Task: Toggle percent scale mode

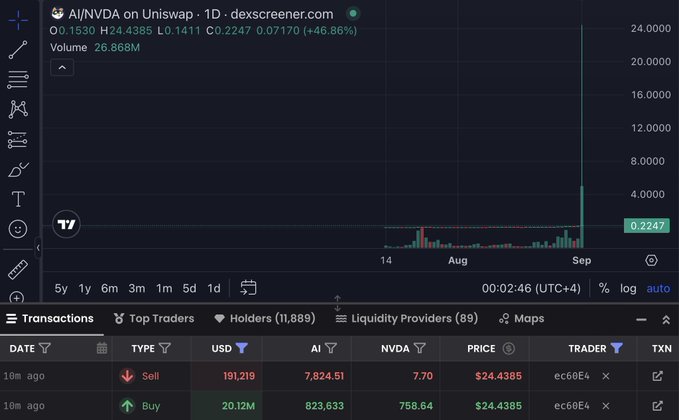Action: pyautogui.click(x=604, y=288)
